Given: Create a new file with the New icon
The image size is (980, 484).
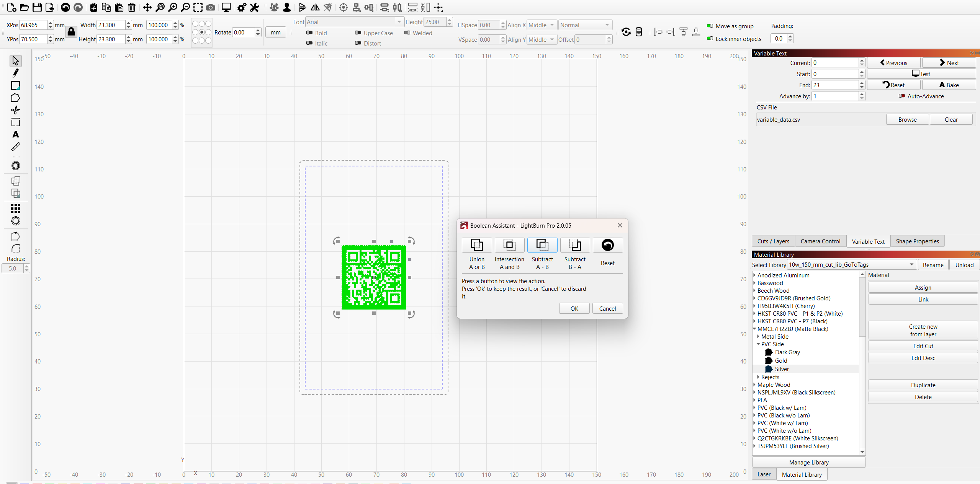Looking at the screenshot, I should (x=11, y=7).
